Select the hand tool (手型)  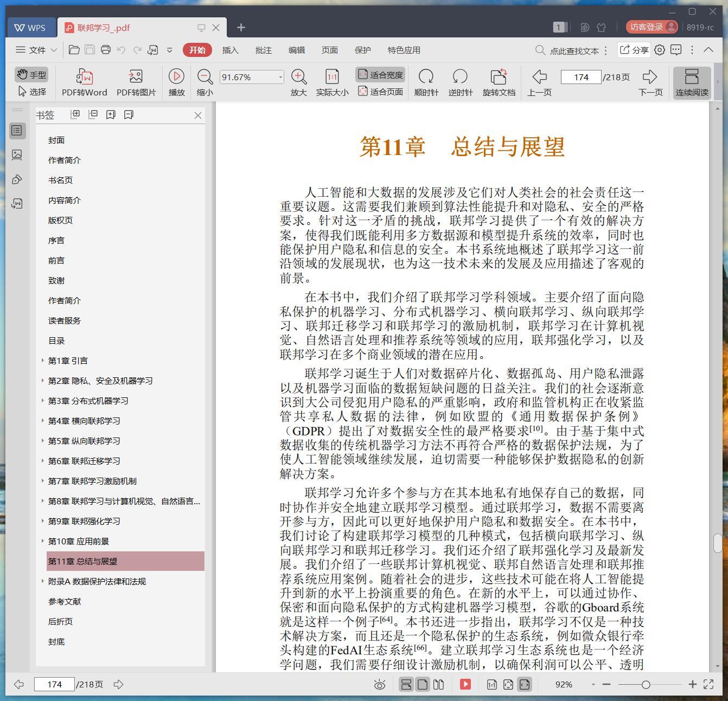31,75
